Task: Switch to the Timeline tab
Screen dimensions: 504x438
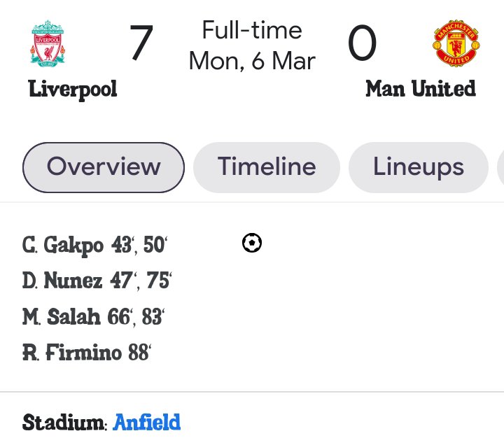Action: (267, 167)
